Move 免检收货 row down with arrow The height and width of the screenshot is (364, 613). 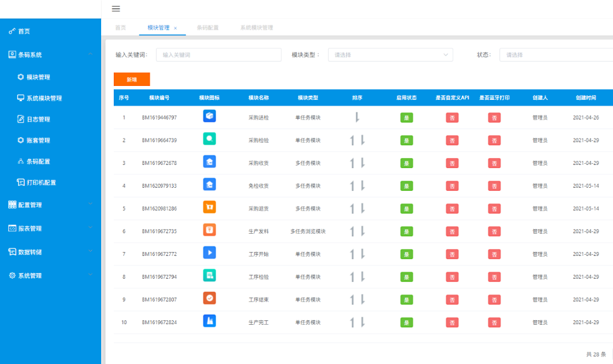(x=362, y=186)
